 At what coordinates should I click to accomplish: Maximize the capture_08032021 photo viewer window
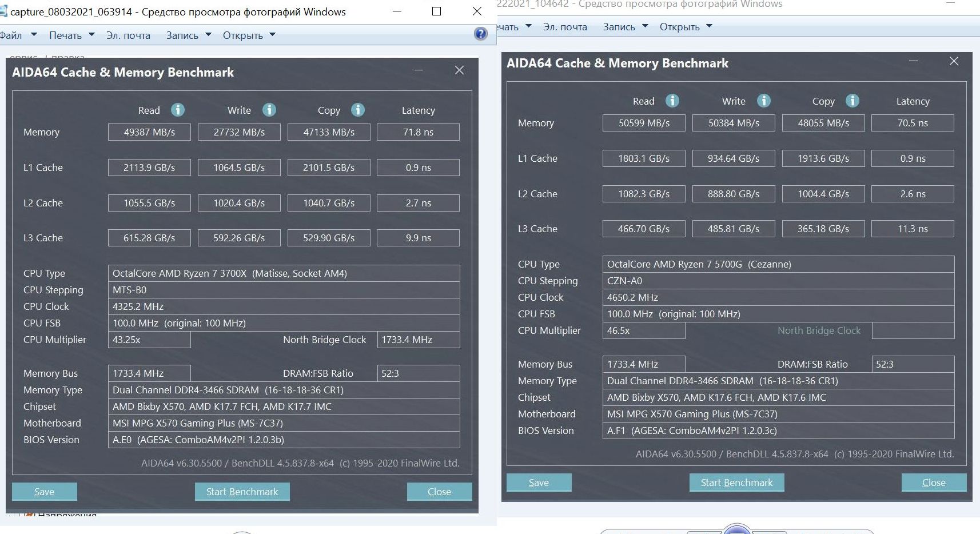point(437,11)
